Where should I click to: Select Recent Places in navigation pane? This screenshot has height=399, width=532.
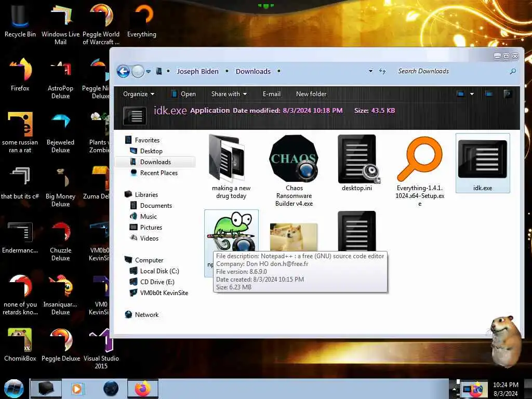coord(154,172)
